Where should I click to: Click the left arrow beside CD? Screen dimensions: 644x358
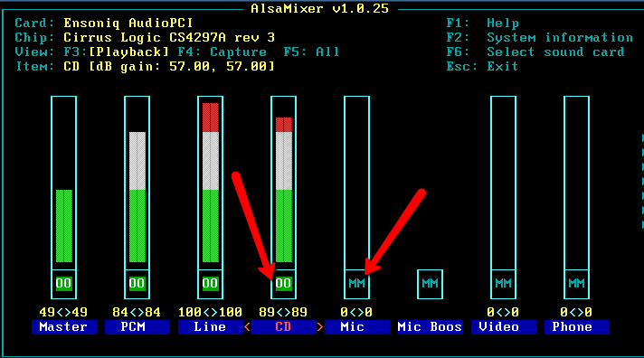[247, 327]
